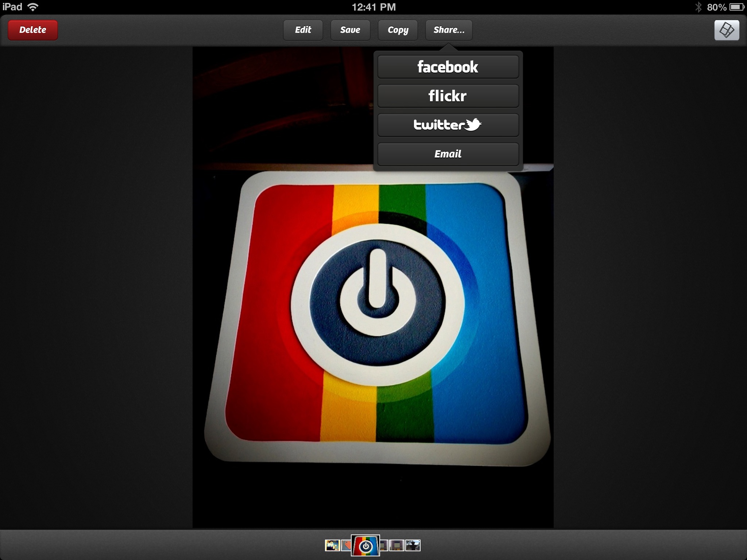747x560 pixels.
Task: Open the filmstrip camera roll view
Action: tap(728, 30)
